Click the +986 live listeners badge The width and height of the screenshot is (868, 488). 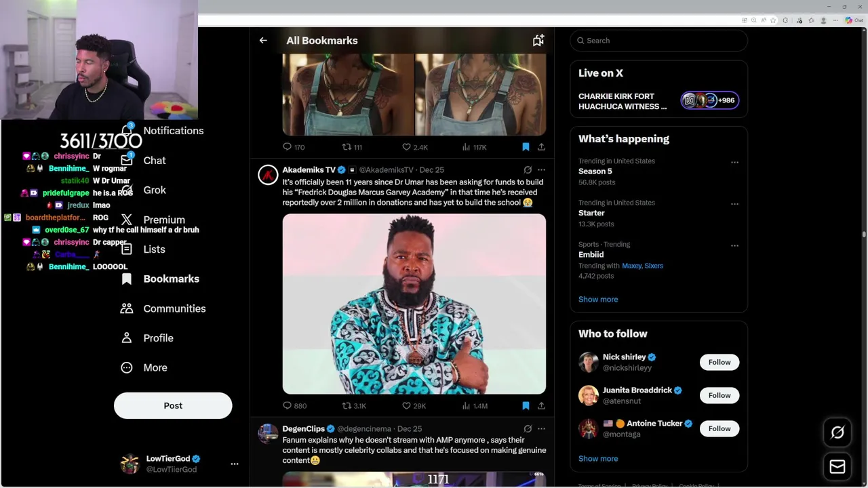(710, 100)
